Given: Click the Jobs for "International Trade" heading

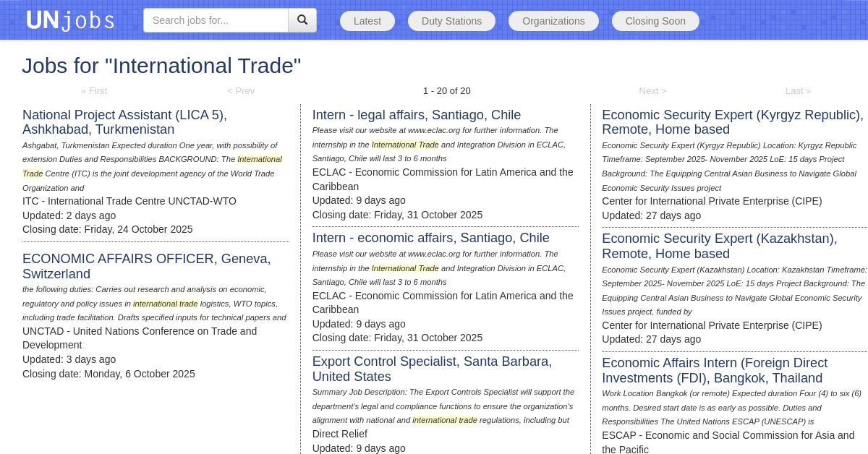Looking at the screenshot, I should tap(161, 66).
